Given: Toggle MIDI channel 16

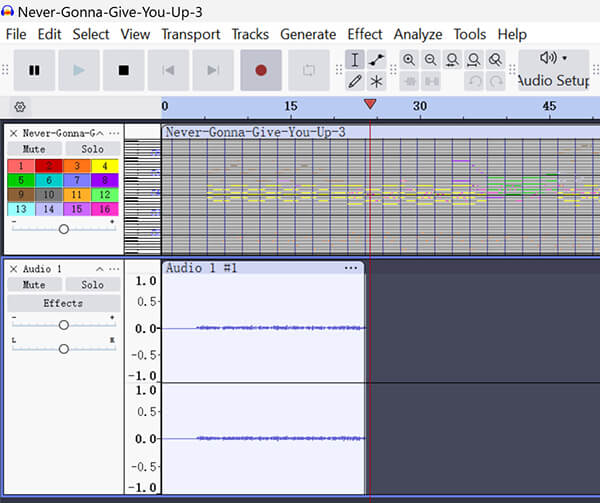Looking at the screenshot, I should click(105, 209).
